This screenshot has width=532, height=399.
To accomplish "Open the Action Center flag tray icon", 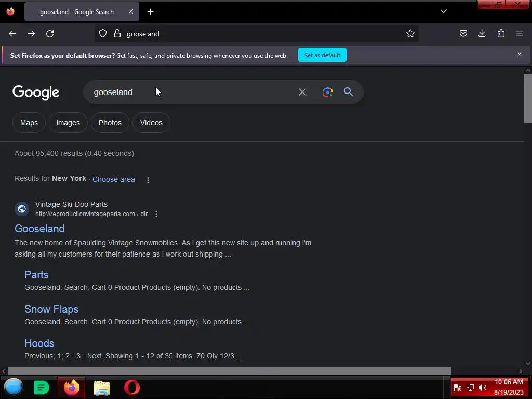I will 458,388.
